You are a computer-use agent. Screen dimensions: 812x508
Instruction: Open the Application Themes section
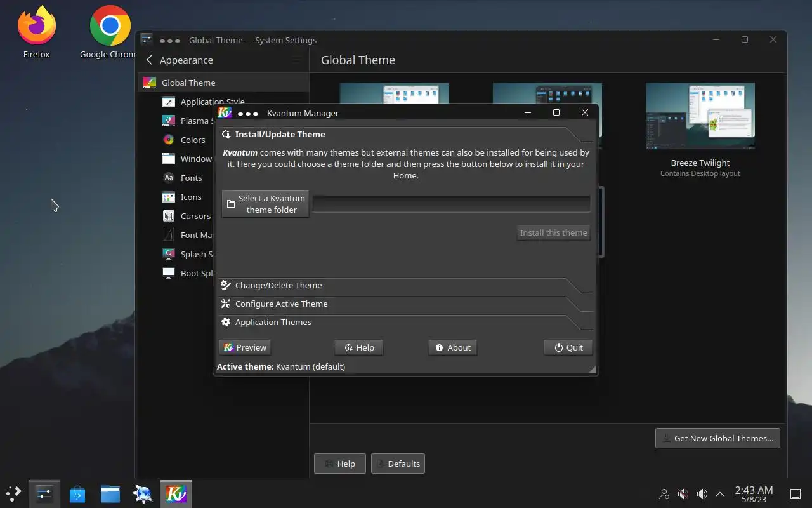[x=406, y=323]
